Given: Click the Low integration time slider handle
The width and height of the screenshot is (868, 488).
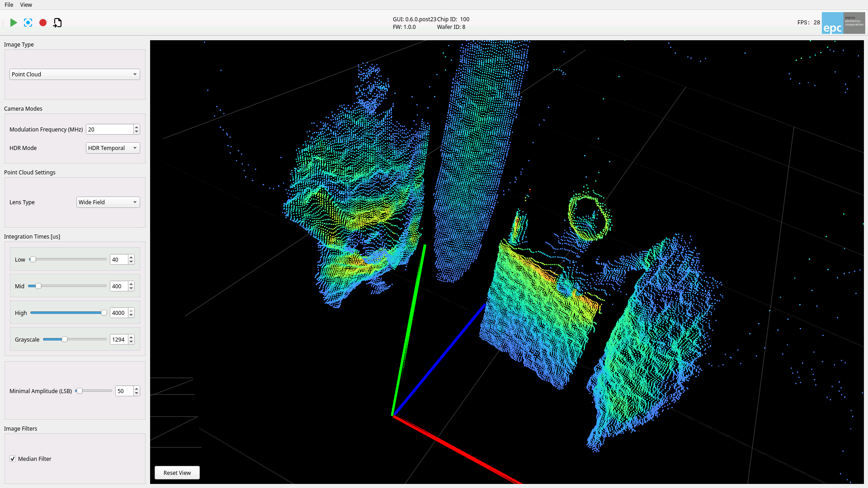Looking at the screenshot, I should pos(33,259).
